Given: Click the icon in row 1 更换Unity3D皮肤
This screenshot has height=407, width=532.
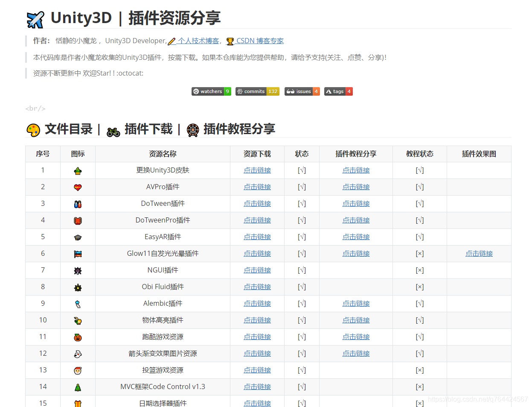Looking at the screenshot, I should pos(78,171).
